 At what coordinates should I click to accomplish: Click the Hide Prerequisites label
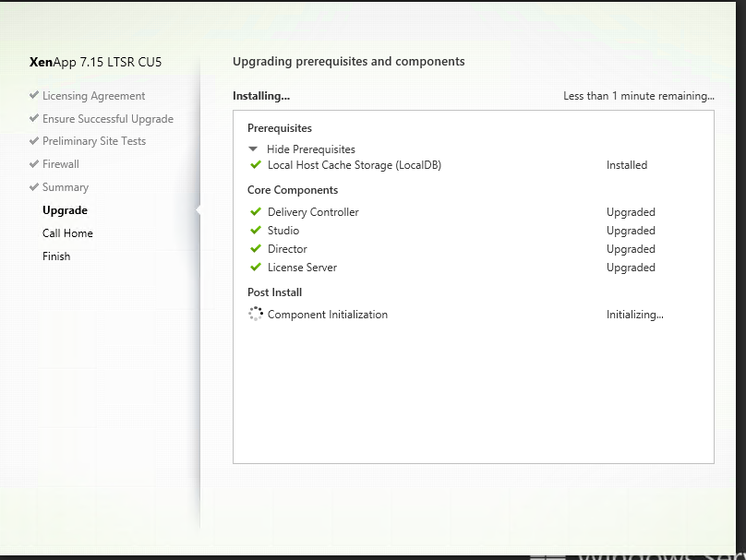[x=310, y=149]
